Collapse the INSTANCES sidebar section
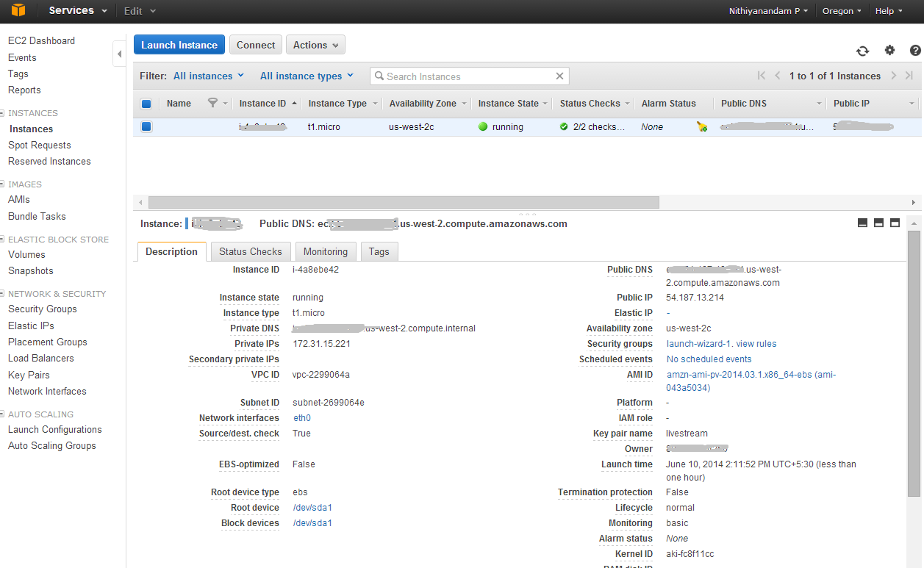 pyautogui.click(x=3, y=113)
